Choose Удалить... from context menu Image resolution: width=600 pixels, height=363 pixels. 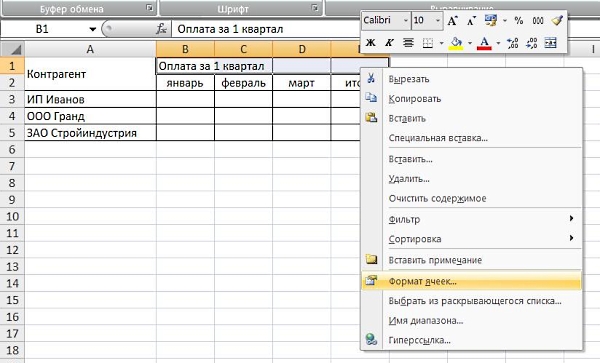(471, 179)
